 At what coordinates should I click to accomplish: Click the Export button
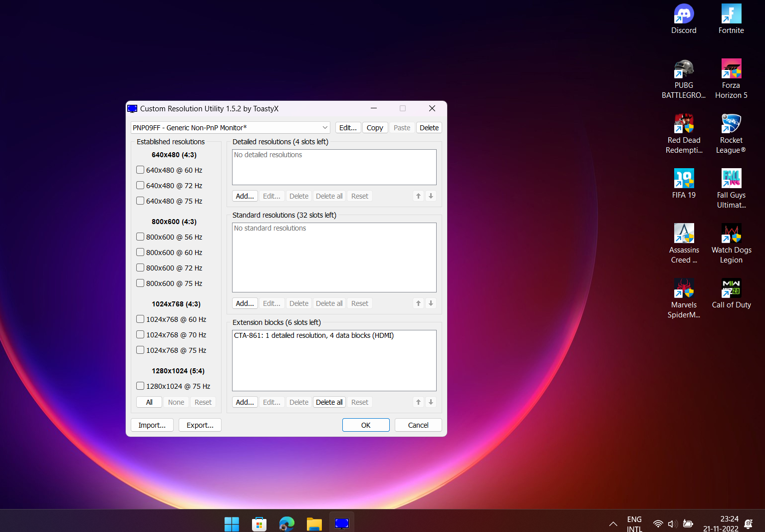pyautogui.click(x=200, y=425)
